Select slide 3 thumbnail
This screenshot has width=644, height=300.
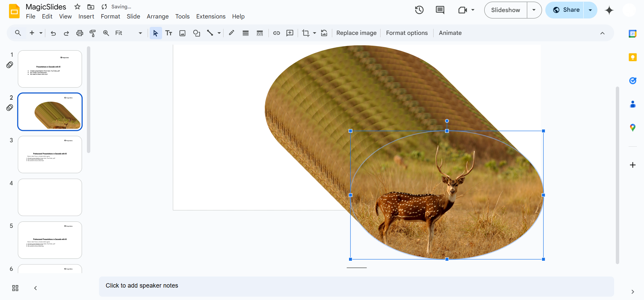pos(50,154)
